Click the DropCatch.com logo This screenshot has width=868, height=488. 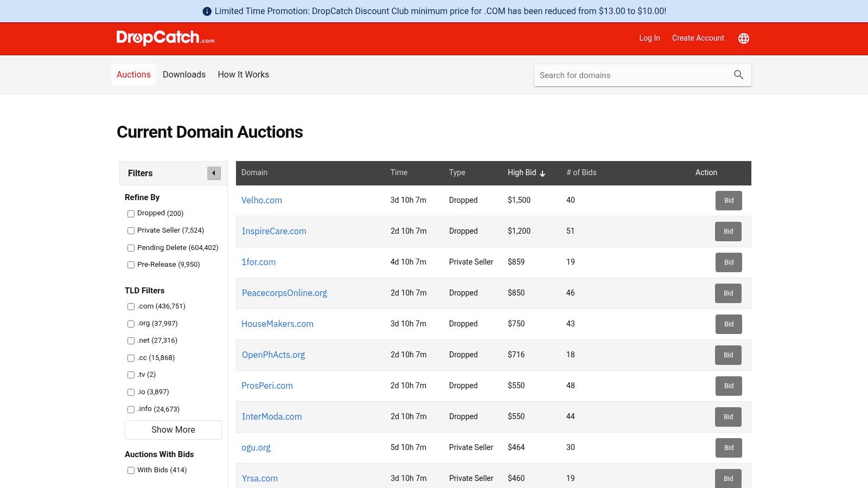(165, 38)
